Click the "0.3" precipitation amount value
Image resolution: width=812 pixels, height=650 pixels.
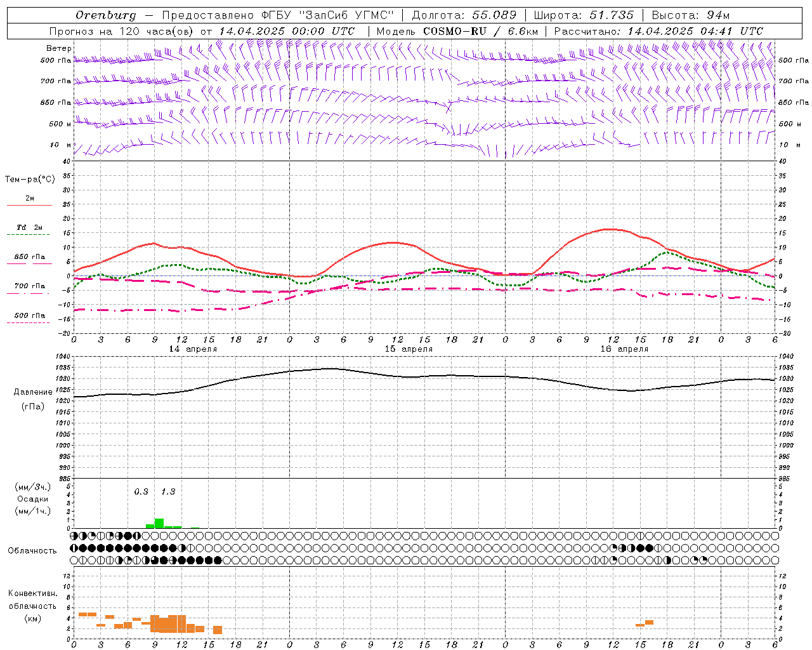(x=141, y=491)
